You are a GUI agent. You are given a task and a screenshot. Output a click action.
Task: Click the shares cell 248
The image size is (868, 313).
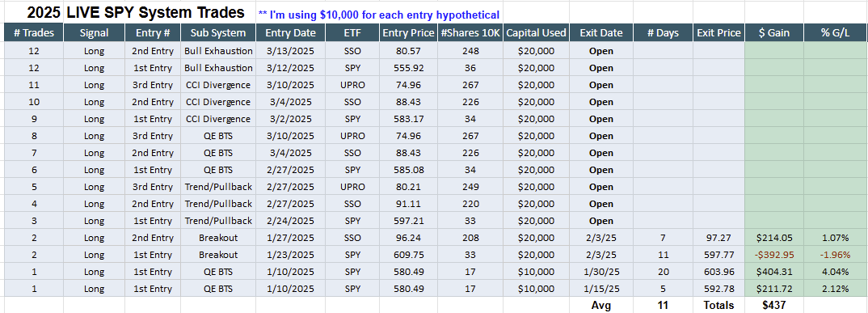[x=470, y=51]
